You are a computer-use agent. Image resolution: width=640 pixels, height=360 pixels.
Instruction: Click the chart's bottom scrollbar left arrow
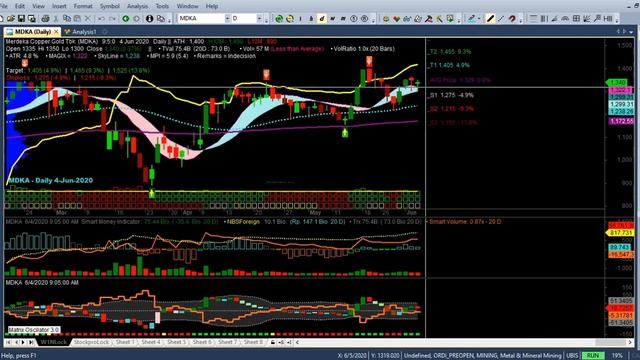(x=297, y=342)
